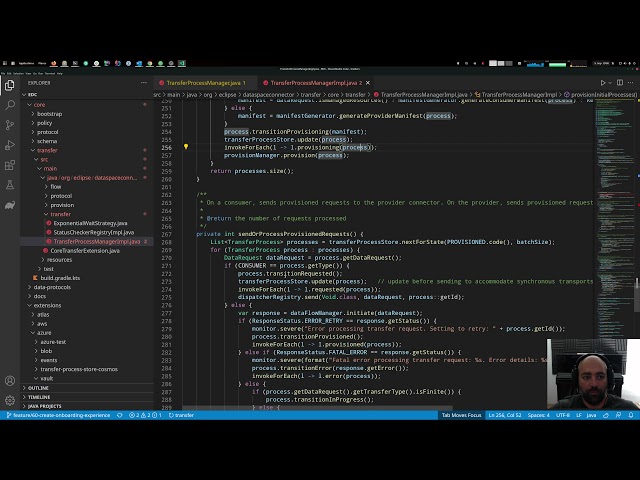640x480 pixels.
Task: Change indentation via Spaces: 4
Action: tap(538, 415)
